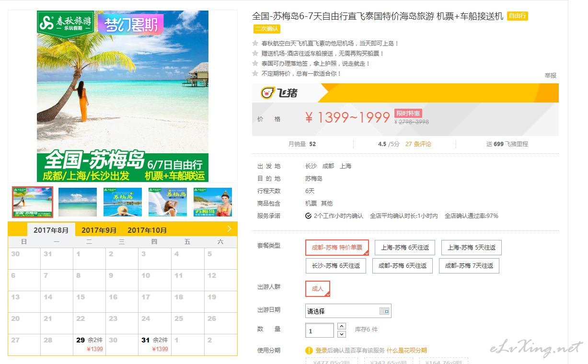Viewport: 588px width, 364px height.
Task: Click the line 赠送机场-酒店往返车船接送
Action: (323, 54)
